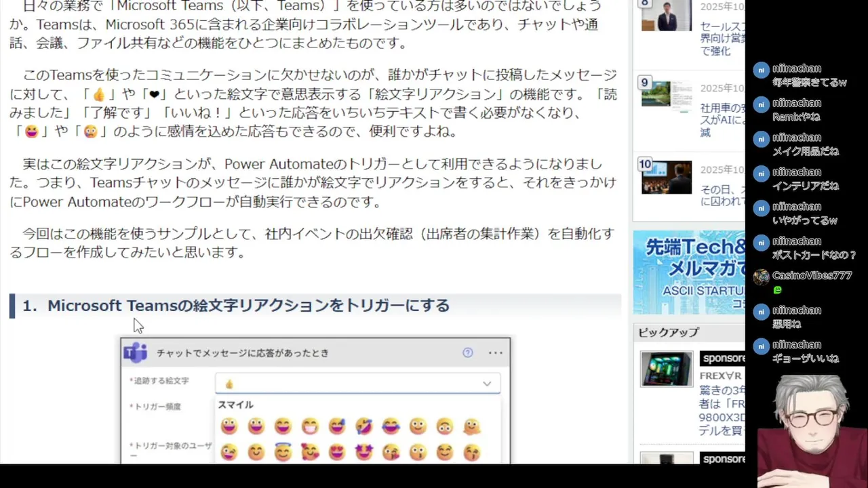The image size is (868, 488).
Task: Pick the melting face emoji
Action: coord(472,426)
